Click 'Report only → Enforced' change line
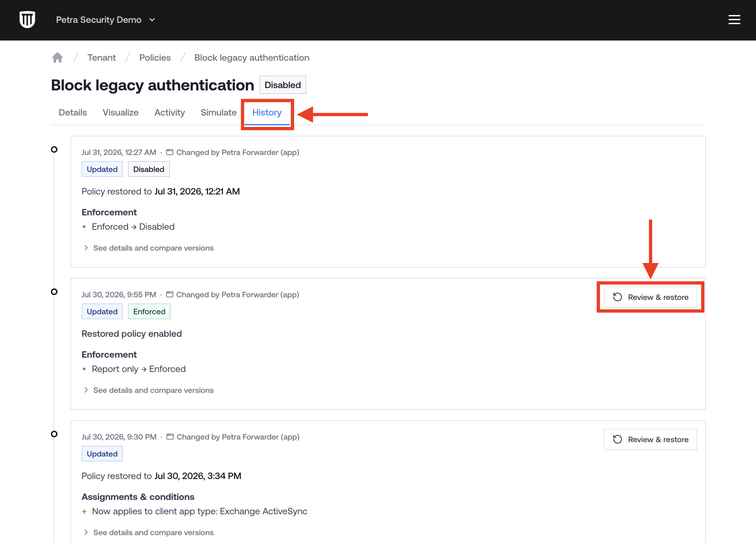 point(139,369)
